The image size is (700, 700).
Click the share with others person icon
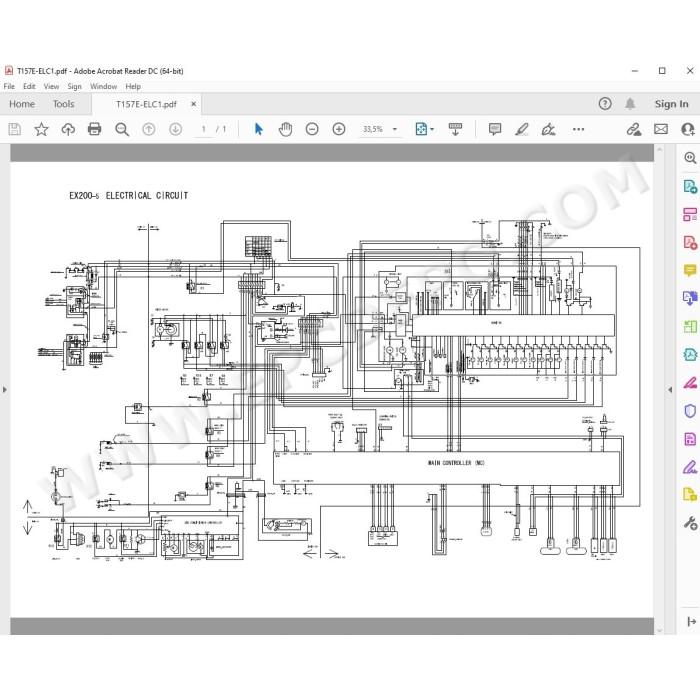tap(688, 129)
